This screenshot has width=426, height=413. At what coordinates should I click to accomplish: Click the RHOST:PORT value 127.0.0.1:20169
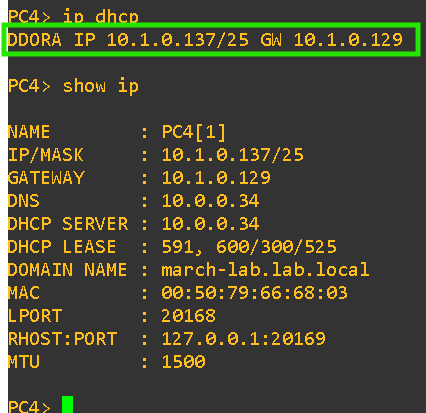tap(243, 339)
